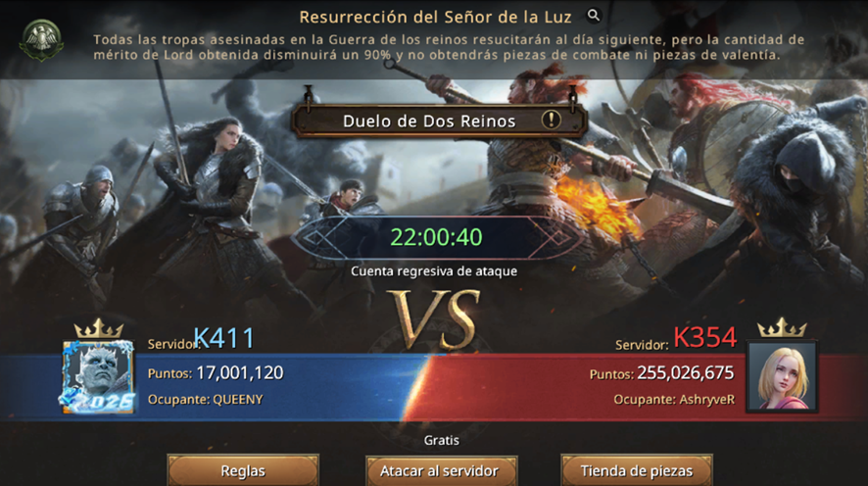
Task: Click the 22:00:40 countdown timer
Action: tap(436, 237)
